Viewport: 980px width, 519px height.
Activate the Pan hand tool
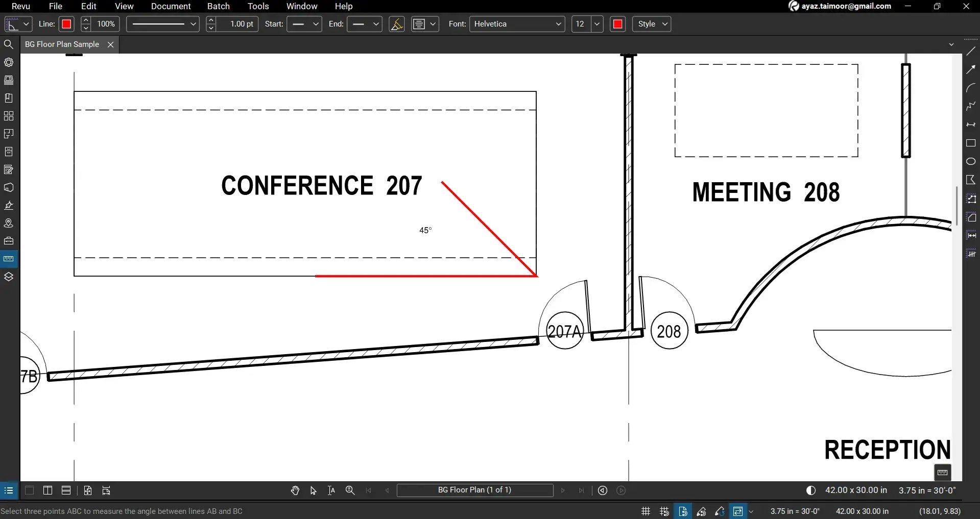pos(295,490)
